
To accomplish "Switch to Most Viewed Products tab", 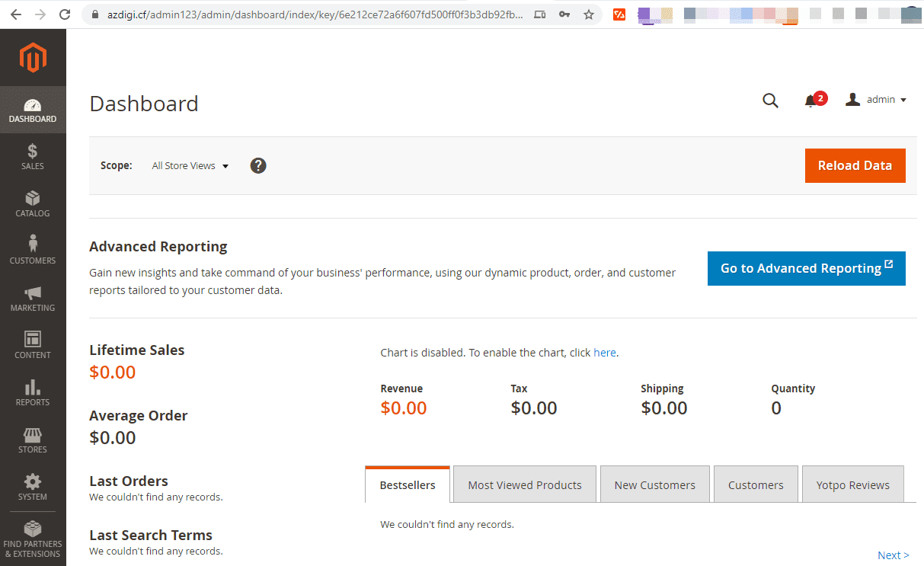I will pyautogui.click(x=525, y=485).
